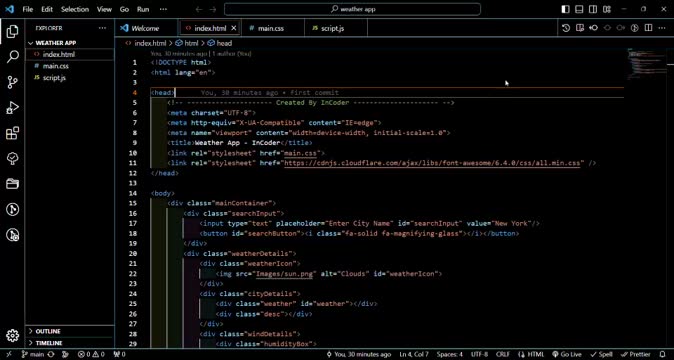This screenshot has width=674, height=360.
Task: Open the Edit menu
Action: 47,9
